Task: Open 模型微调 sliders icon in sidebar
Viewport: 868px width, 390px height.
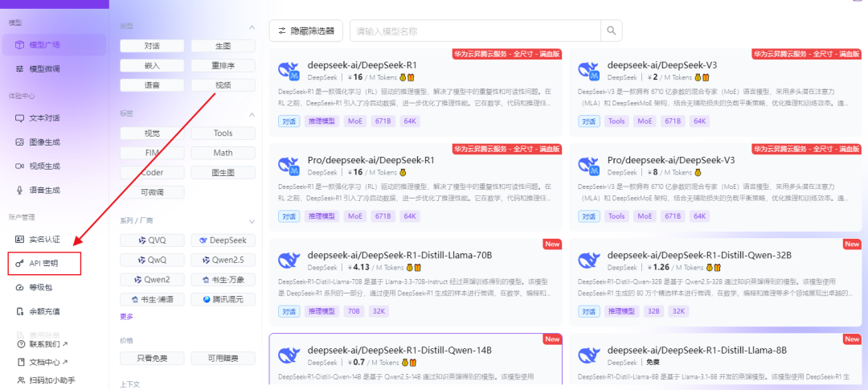Action: 20,69
